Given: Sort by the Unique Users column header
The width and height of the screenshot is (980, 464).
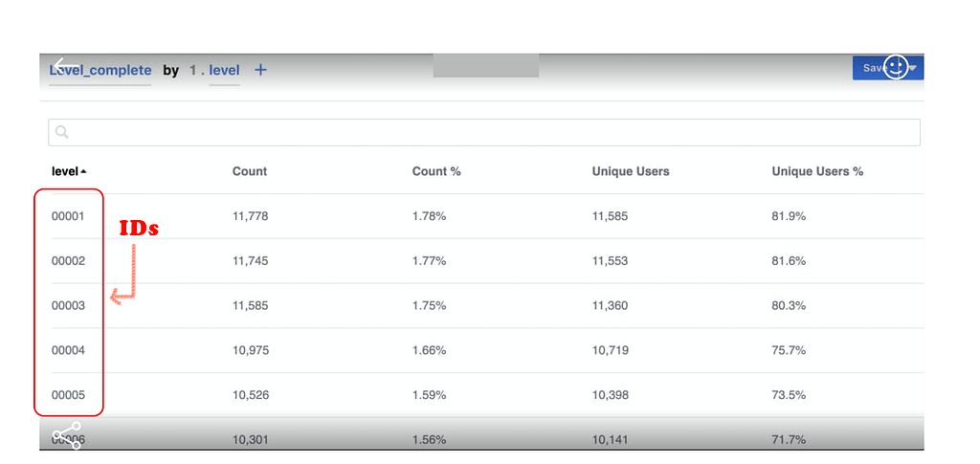Looking at the screenshot, I should (631, 171).
